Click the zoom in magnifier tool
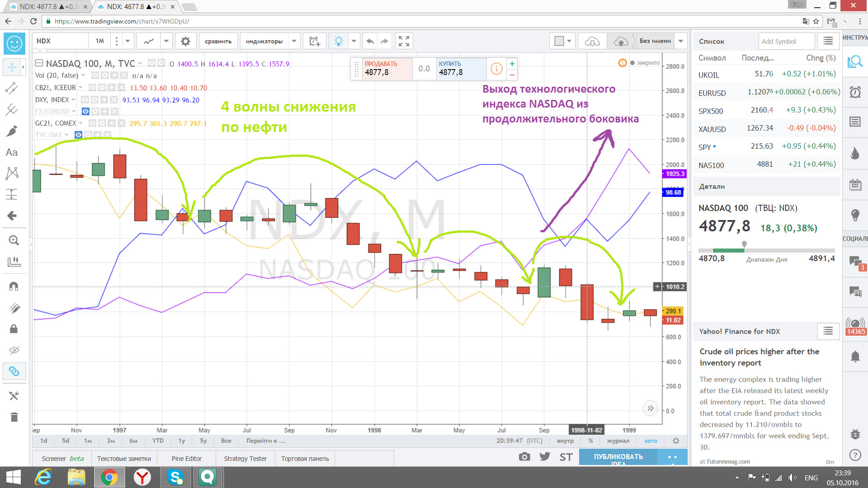 [x=14, y=240]
